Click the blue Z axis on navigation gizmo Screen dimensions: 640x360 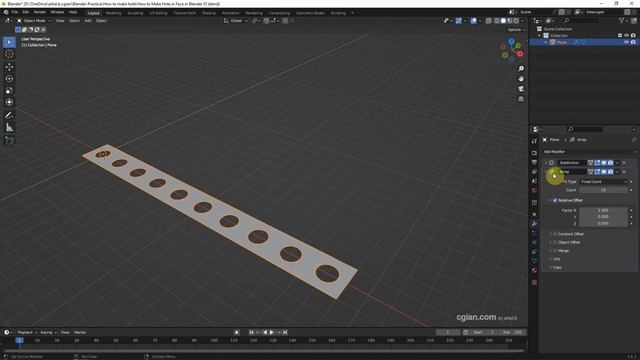pos(511,42)
